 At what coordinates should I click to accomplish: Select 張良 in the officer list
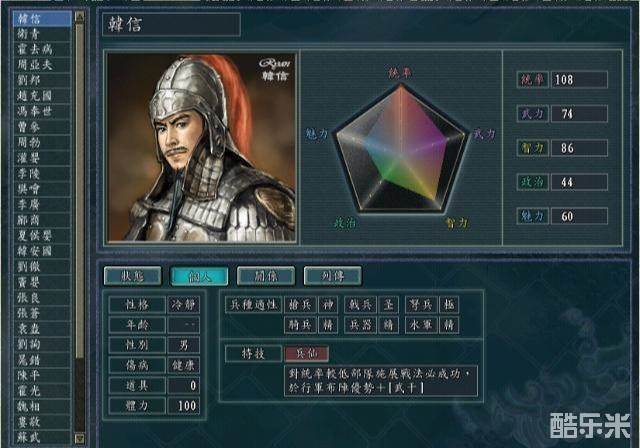point(42,298)
